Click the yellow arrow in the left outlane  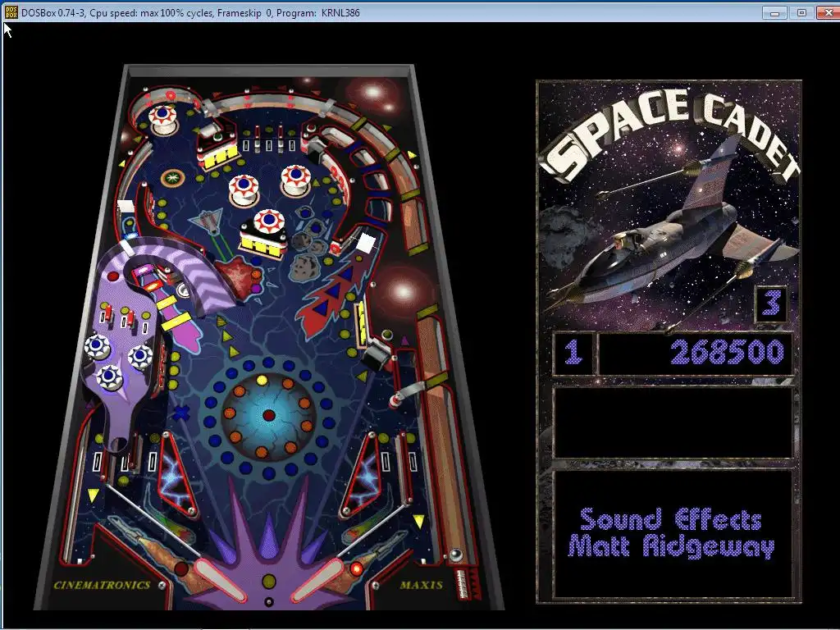click(94, 495)
